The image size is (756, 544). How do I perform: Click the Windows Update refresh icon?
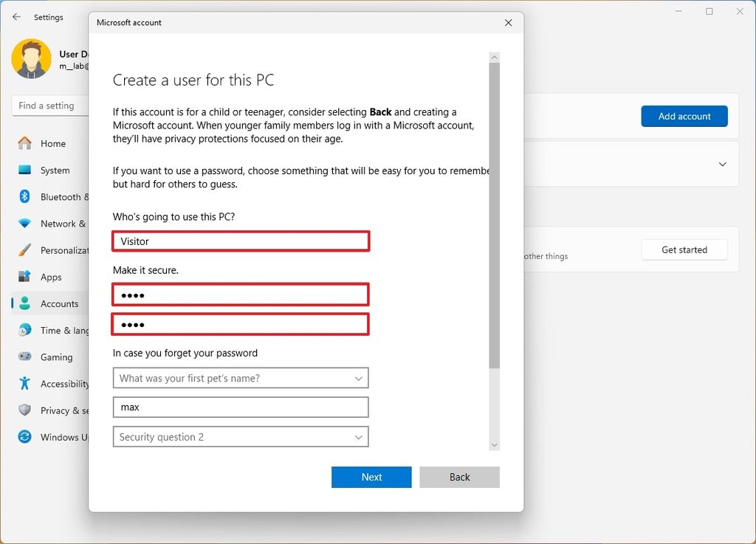tap(24, 436)
